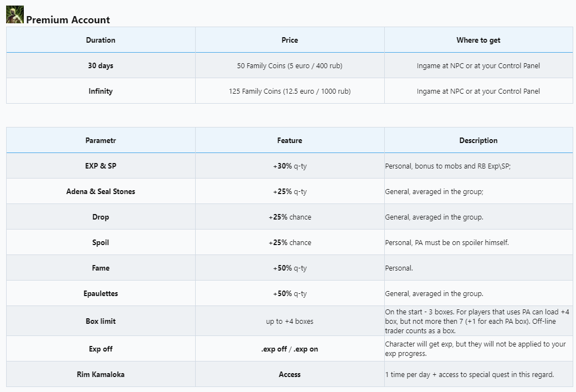Image resolution: width=576 pixels, height=392 pixels.
Task: Click the .exp off / .exp on text
Action: tap(289, 349)
